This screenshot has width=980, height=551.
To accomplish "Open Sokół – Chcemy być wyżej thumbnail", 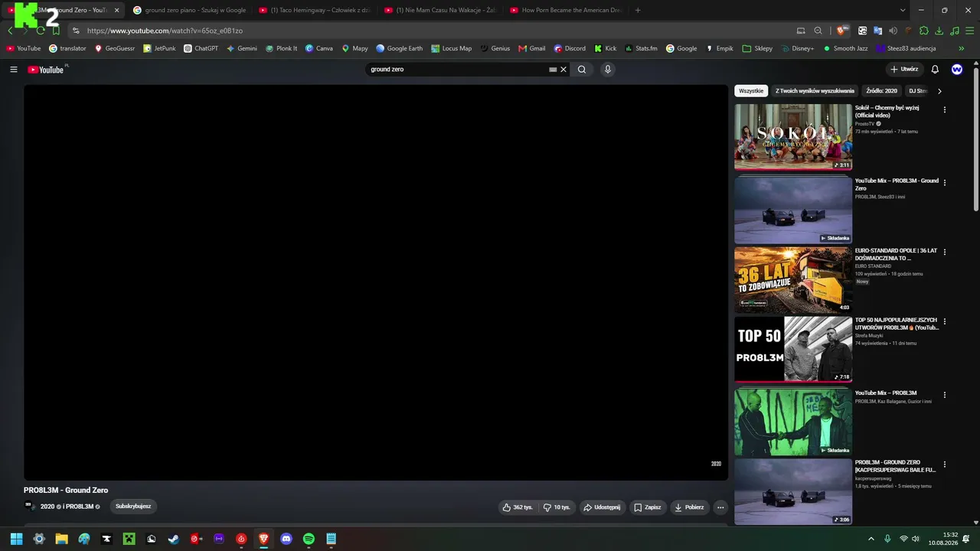I will point(793,137).
